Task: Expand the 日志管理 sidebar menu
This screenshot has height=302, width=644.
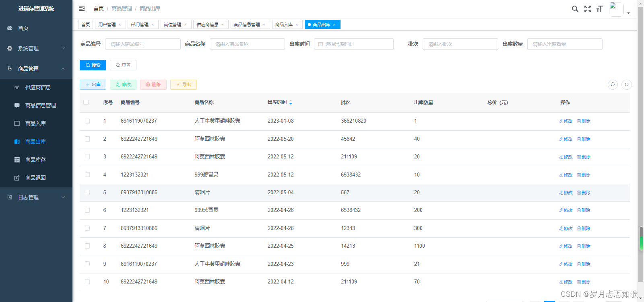Action: pyautogui.click(x=36, y=197)
